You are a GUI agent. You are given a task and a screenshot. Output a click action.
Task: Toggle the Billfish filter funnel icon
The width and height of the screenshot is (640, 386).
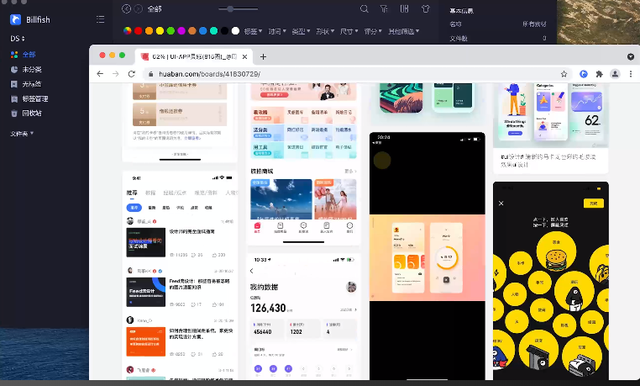tap(384, 9)
